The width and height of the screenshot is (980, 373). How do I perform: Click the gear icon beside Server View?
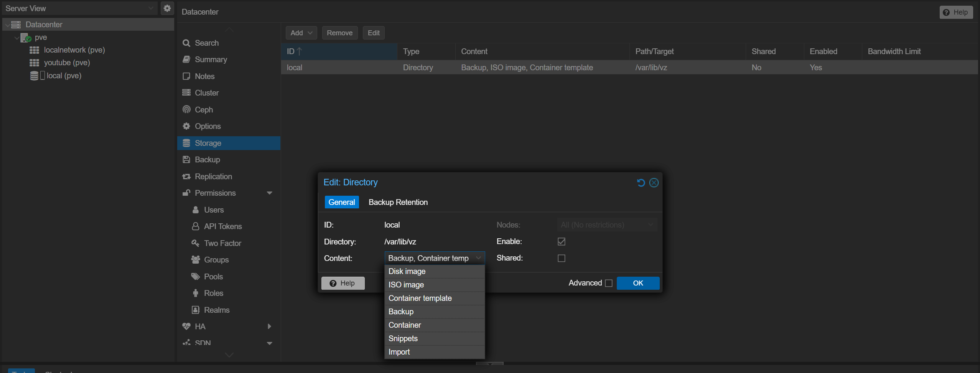click(x=167, y=8)
